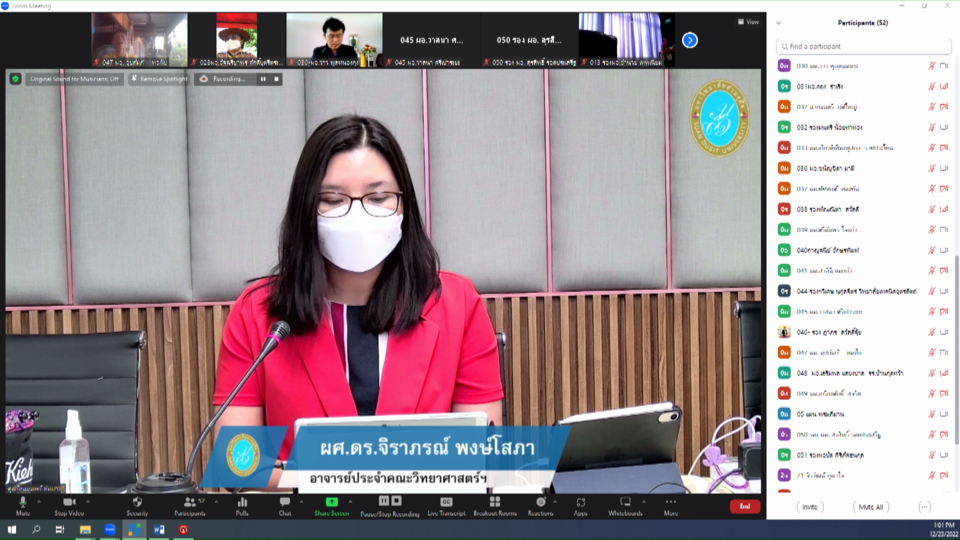The height and width of the screenshot is (540, 960).
Task: Toggle Mute microphone in the toolbar
Action: 23,506
